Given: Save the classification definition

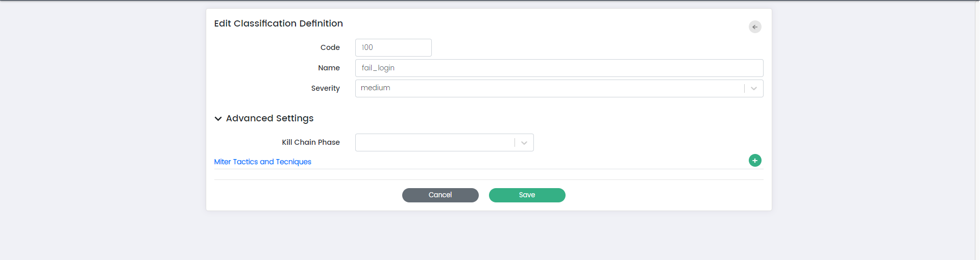Looking at the screenshot, I should click(x=527, y=195).
